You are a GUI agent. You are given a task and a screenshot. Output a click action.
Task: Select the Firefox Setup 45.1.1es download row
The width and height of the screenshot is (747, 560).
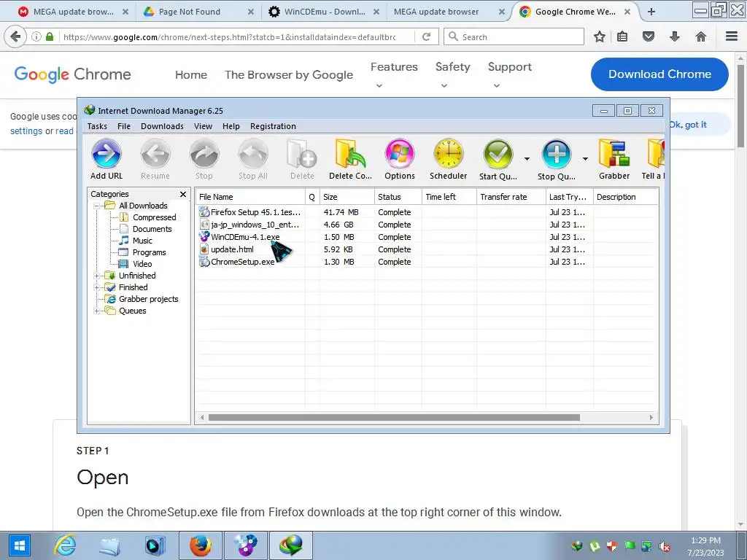coord(426,212)
